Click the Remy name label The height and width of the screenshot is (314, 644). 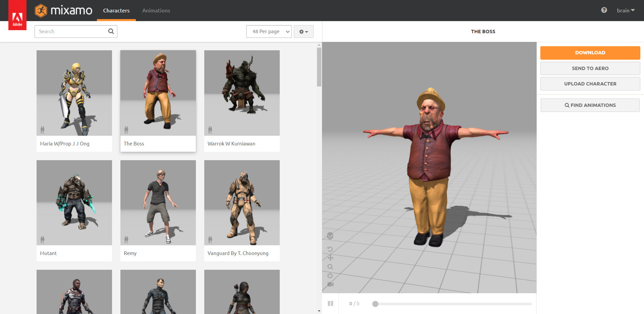130,253
